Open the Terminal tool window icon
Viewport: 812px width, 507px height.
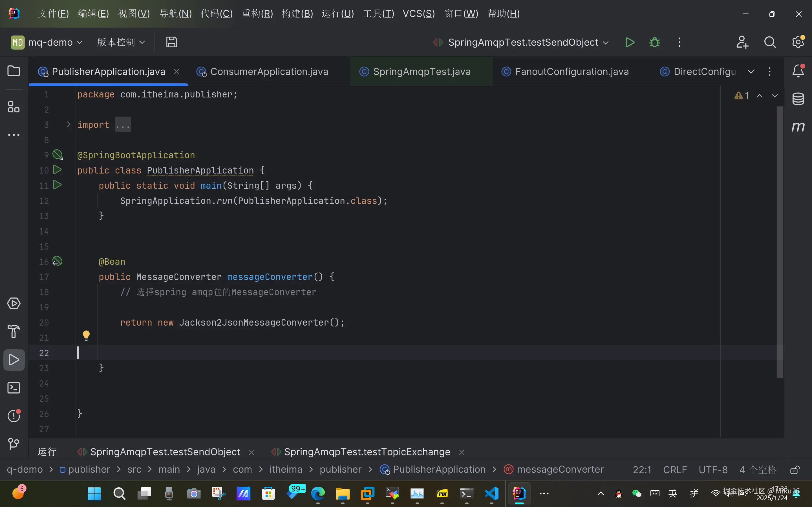(x=14, y=388)
